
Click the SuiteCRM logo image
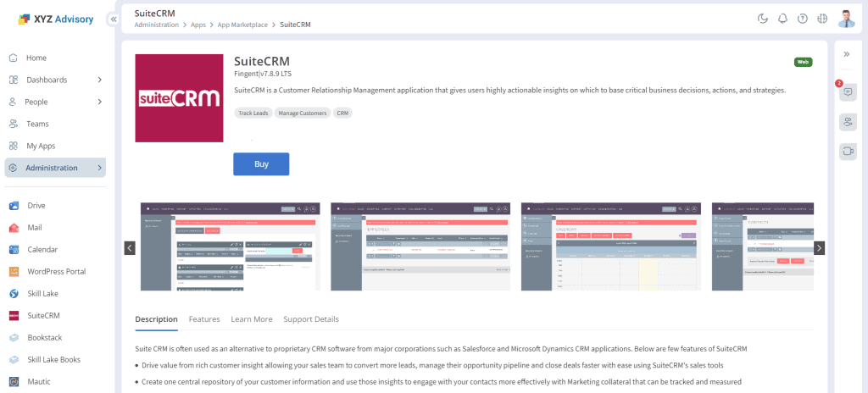click(179, 98)
